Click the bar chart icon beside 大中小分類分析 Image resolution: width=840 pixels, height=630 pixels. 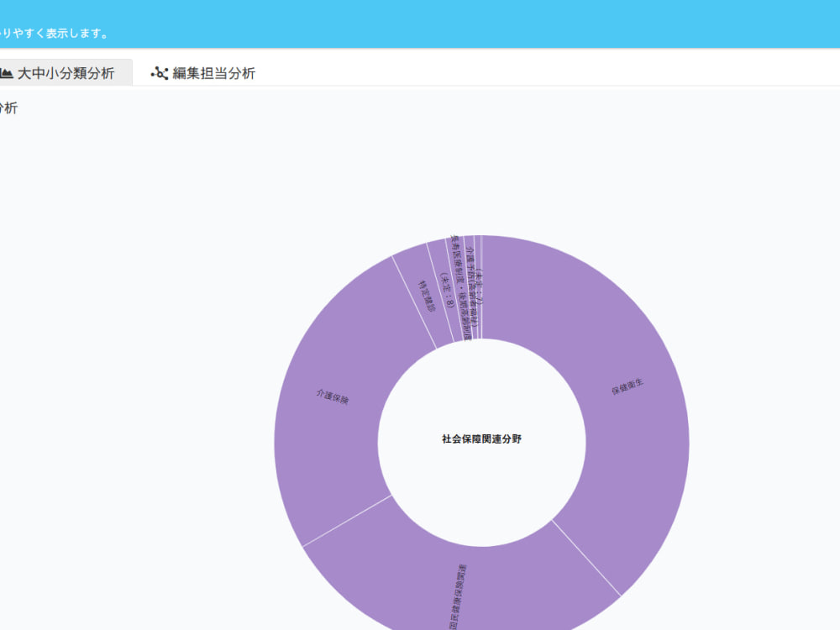8,73
